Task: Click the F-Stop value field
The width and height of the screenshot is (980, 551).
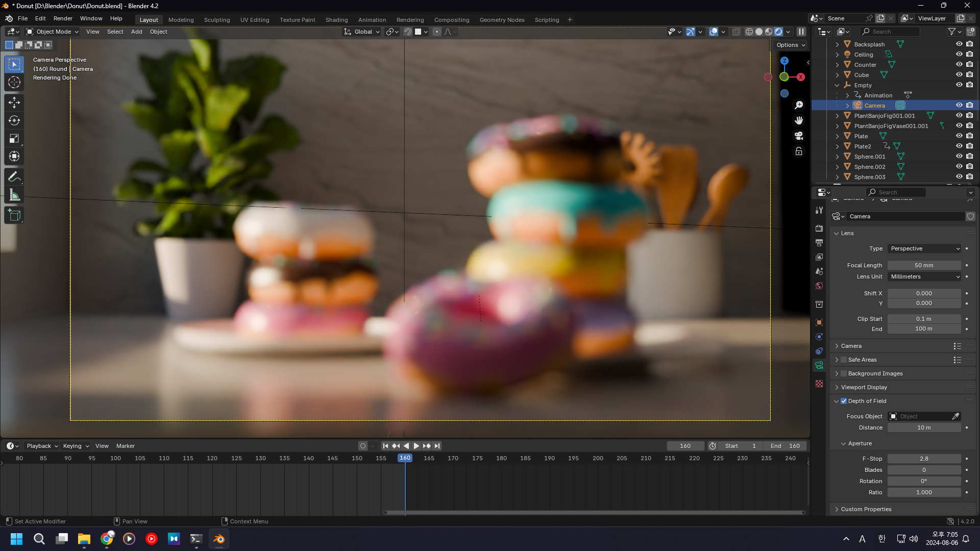Action: tap(924, 459)
